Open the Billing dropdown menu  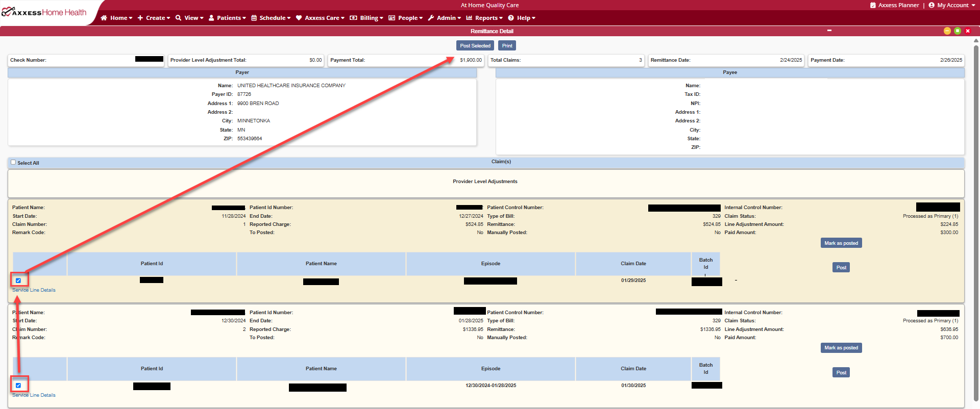pos(366,18)
